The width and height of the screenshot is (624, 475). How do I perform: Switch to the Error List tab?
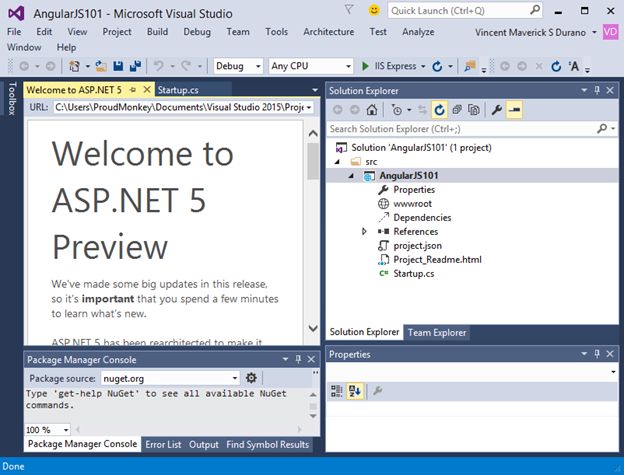click(x=163, y=444)
